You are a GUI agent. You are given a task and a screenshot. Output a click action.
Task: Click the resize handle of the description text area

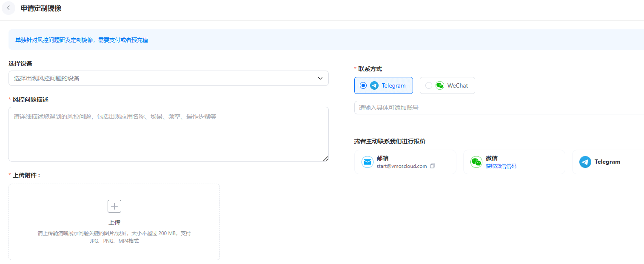pos(326,159)
